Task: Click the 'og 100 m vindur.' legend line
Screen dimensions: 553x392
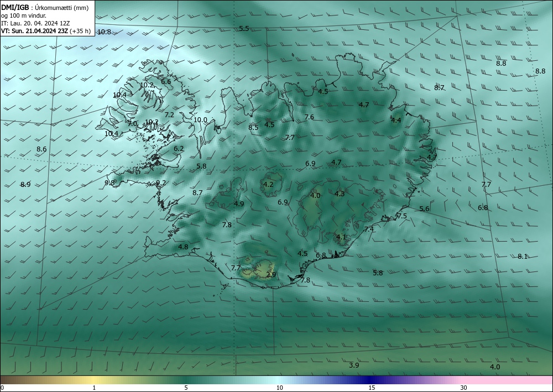Action: [x=24, y=15]
